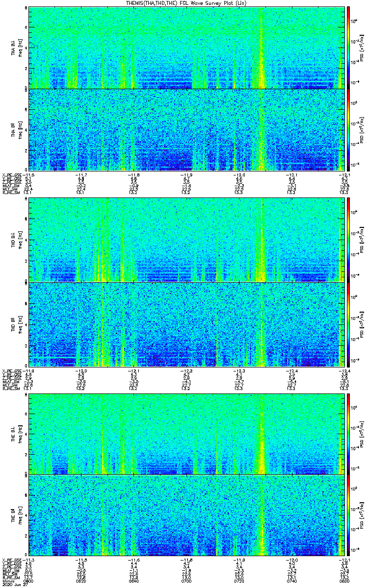Viewport: 368px width, 588px height.
Task: Select the 0800 time tick label
Action: [345, 581]
